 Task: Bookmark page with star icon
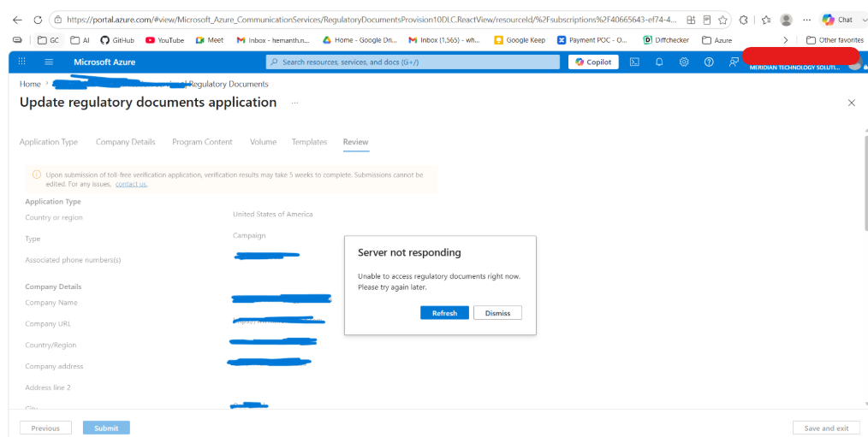722,20
